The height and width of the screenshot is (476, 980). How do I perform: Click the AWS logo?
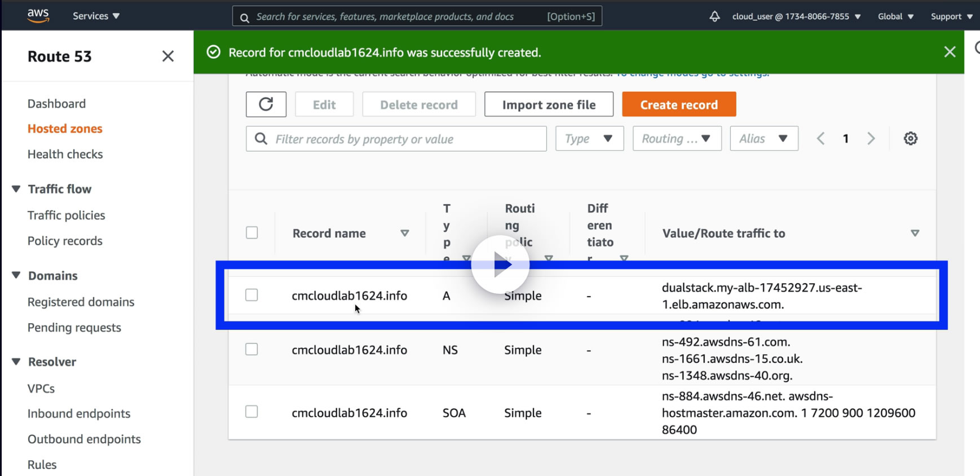pos(38,16)
